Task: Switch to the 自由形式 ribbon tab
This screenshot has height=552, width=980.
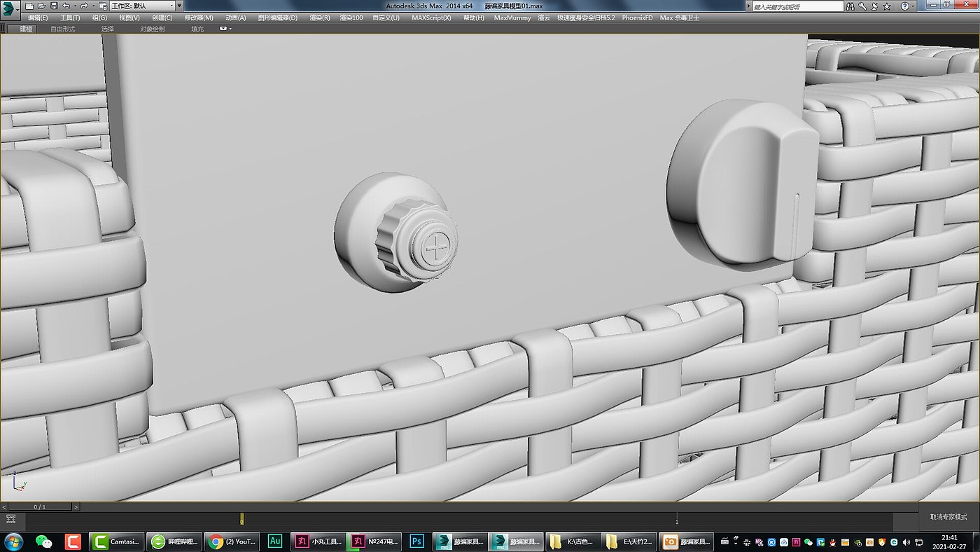Action: (x=62, y=29)
